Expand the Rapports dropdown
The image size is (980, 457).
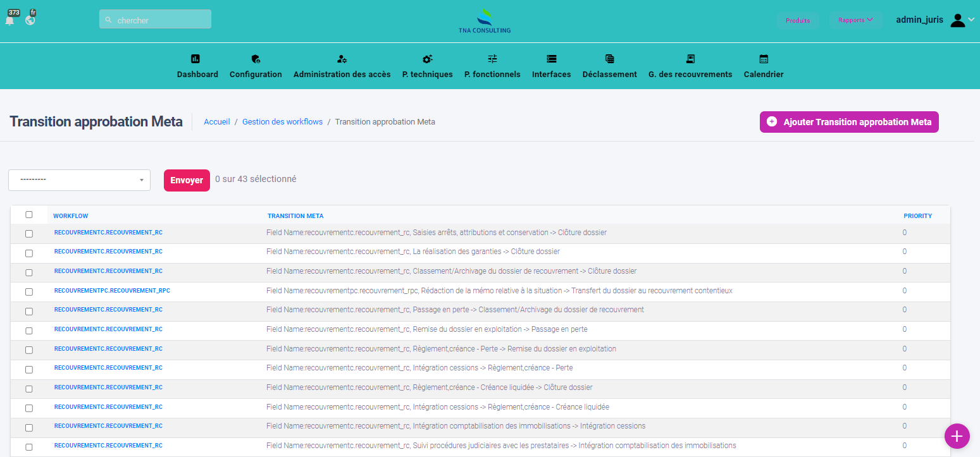(855, 20)
